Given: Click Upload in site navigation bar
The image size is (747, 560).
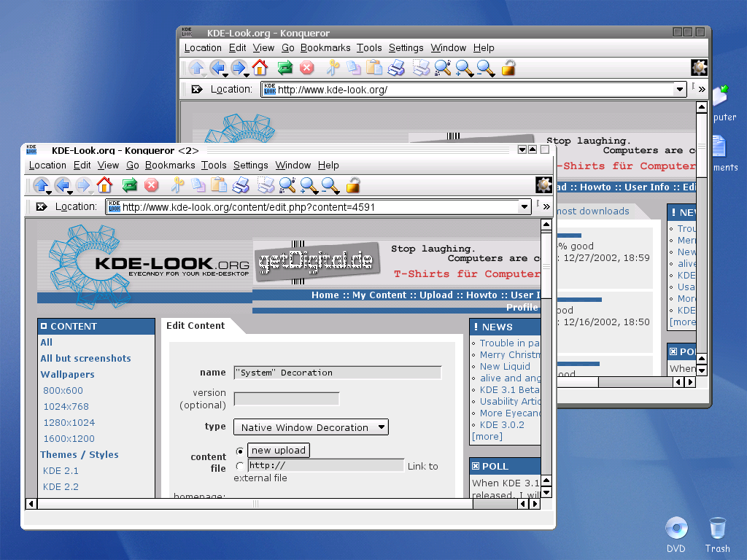Looking at the screenshot, I should pyautogui.click(x=436, y=295).
